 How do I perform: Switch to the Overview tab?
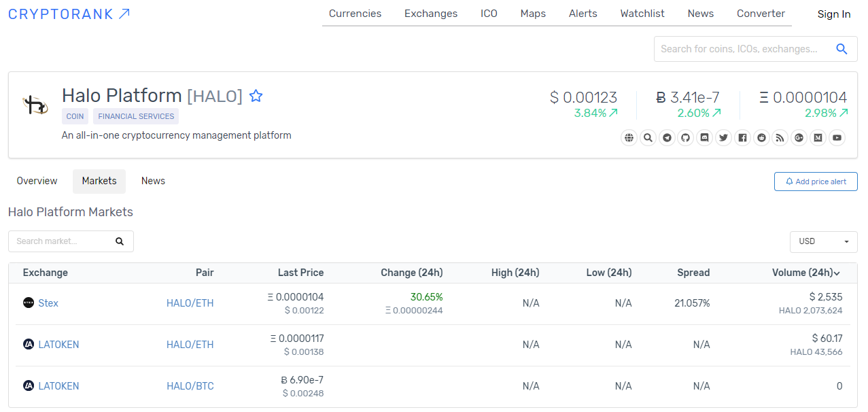pyautogui.click(x=37, y=181)
